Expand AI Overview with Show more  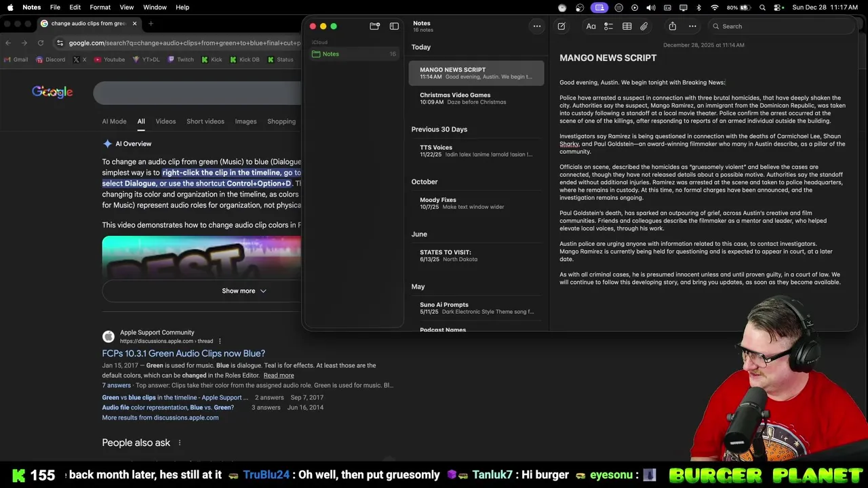(244, 291)
